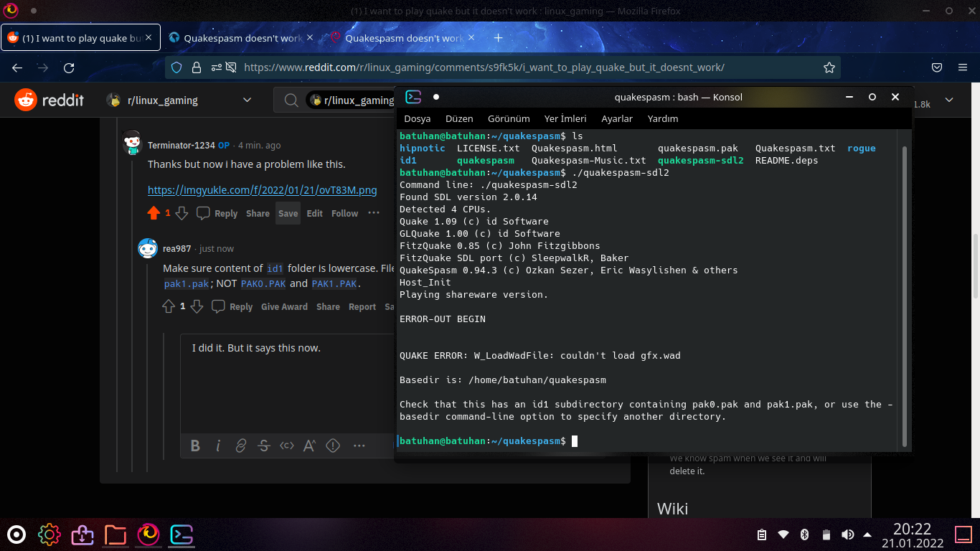Open the network Wi-Fi tray icon

[783, 534]
